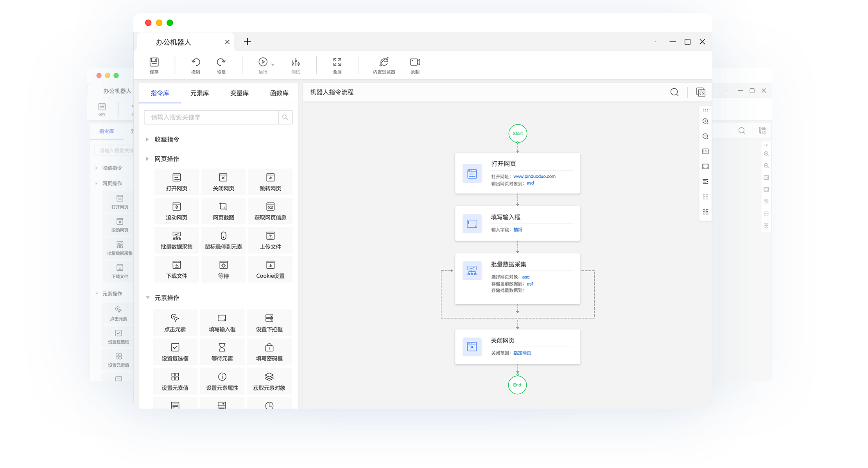Open the Run button's dropdown arrow
The height and width of the screenshot is (468, 868).
[273, 65]
